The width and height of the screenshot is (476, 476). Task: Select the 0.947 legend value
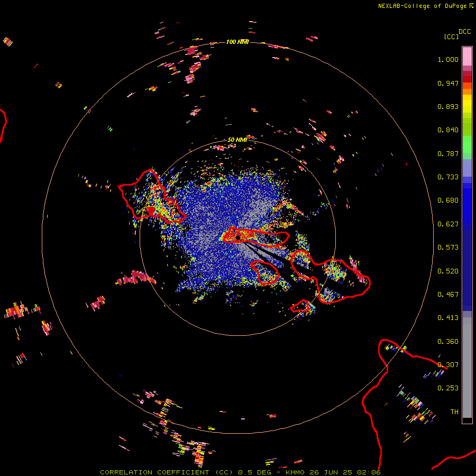pyautogui.click(x=448, y=83)
